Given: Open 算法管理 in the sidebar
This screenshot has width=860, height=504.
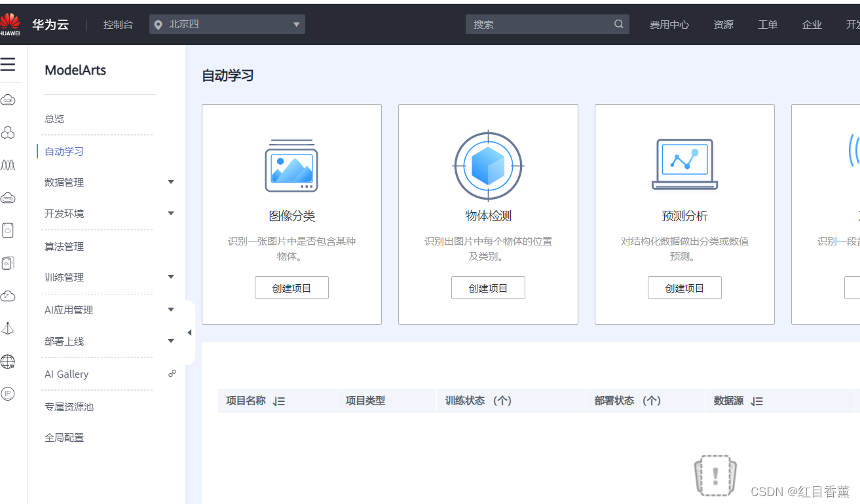Looking at the screenshot, I should pyautogui.click(x=64, y=247).
